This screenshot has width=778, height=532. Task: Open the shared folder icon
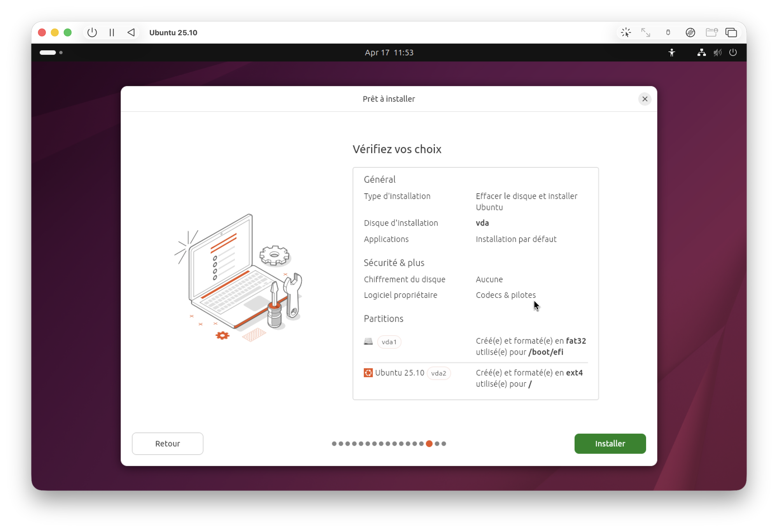[x=711, y=33]
